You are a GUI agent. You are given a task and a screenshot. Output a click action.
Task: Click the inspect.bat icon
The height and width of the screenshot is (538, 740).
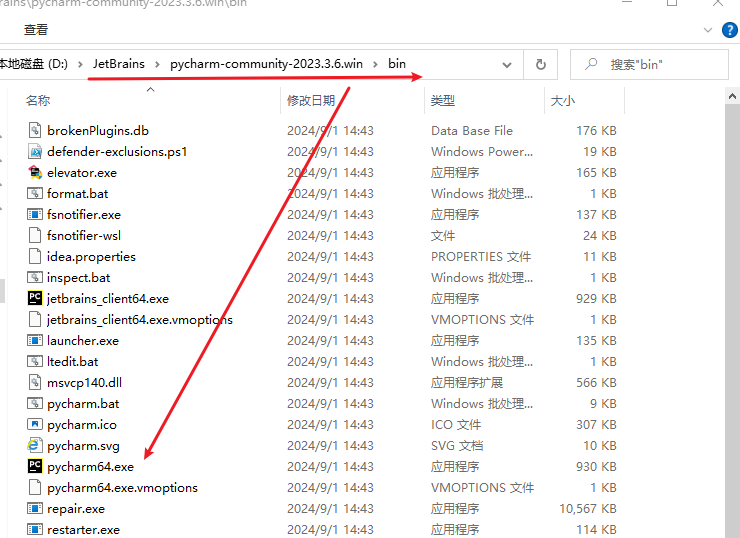[35, 277]
